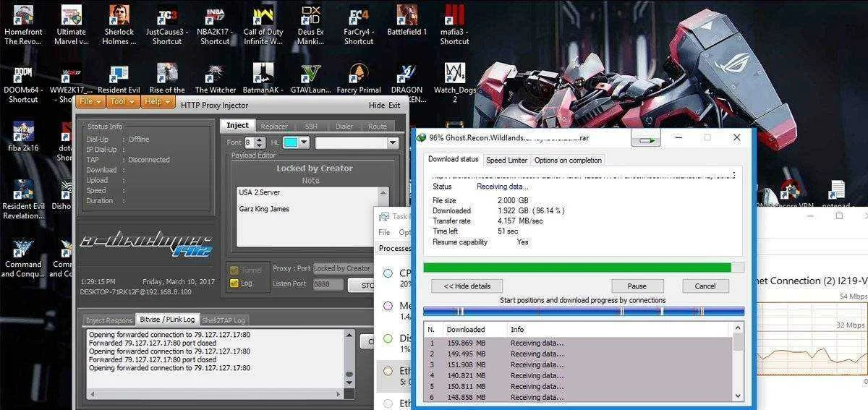Switch to the Speed Limiter tab
Screen dimensions: 868x410
point(506,160)
